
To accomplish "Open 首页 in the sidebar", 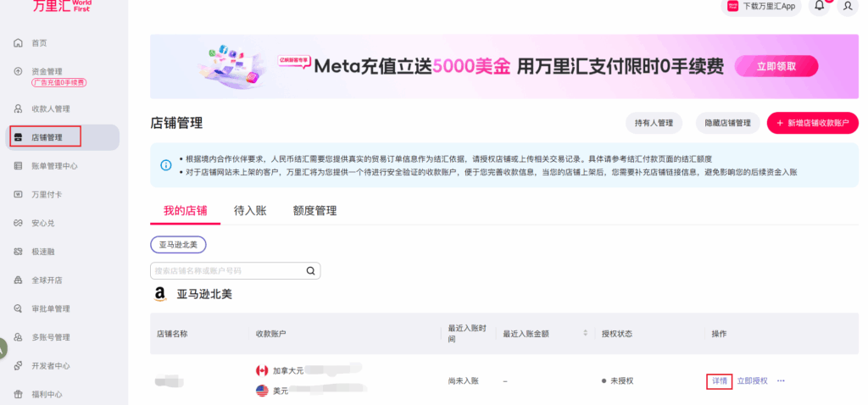I will click(x=39, y=43).
